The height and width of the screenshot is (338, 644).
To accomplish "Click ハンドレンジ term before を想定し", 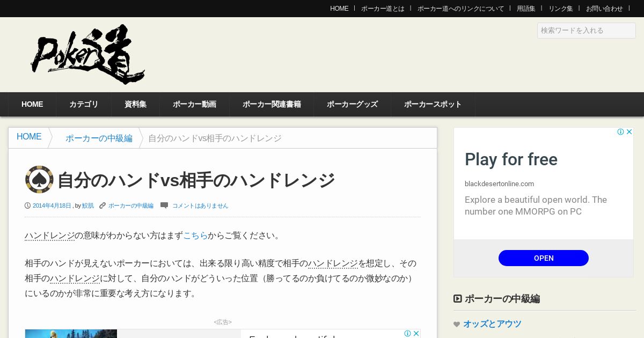I will pos(333,263).
